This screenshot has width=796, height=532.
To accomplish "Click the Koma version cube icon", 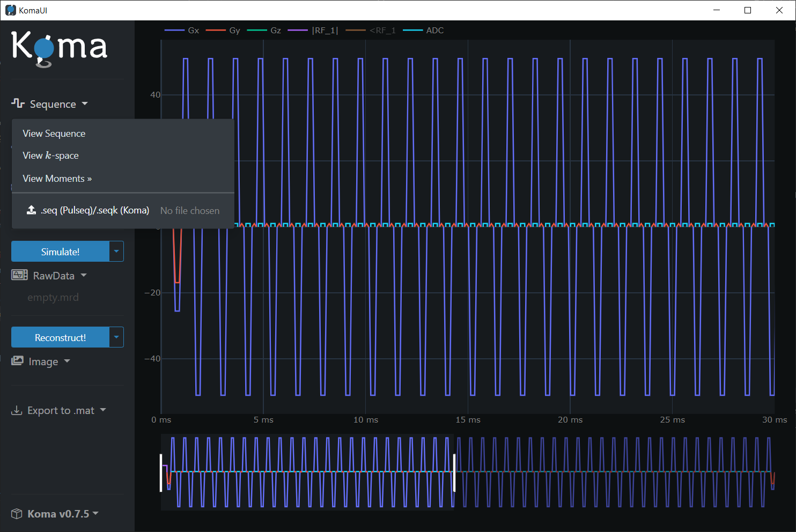I will click(x=17, y=514).
